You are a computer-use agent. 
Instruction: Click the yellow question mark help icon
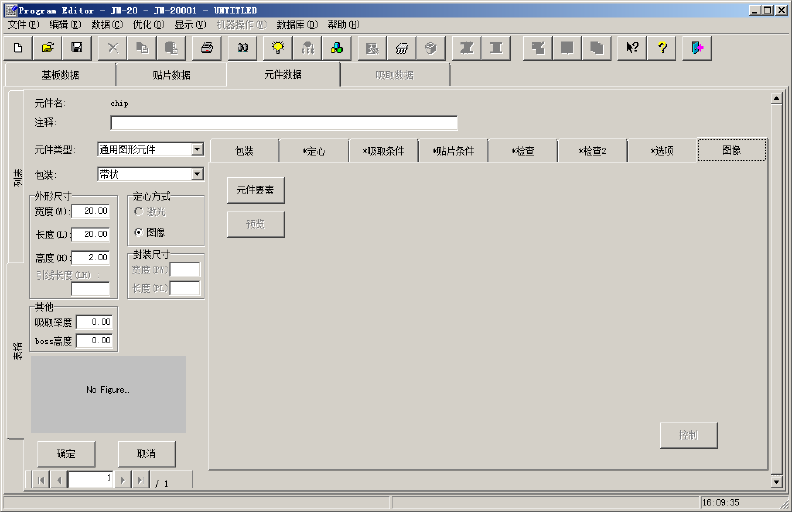click(x=661, y=48)
